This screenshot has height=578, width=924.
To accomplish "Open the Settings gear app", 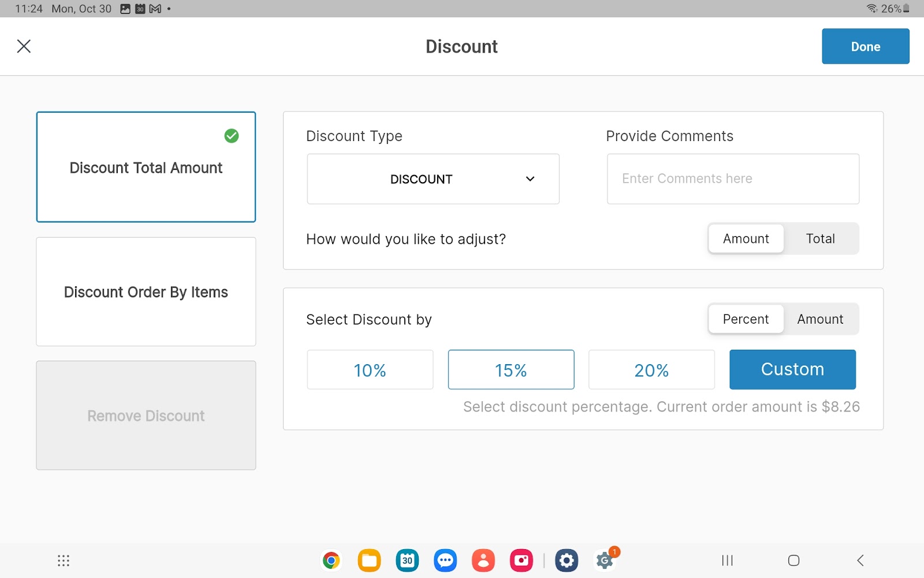I will point(567,560).
